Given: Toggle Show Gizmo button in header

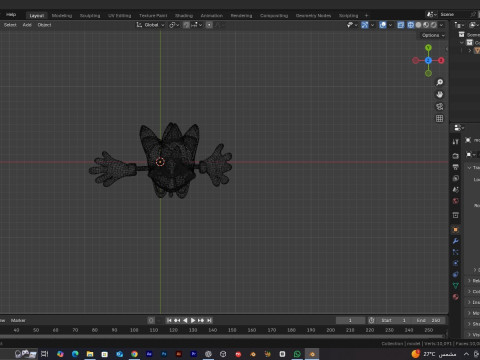Looking at the screenshot, I should [365, 25].
